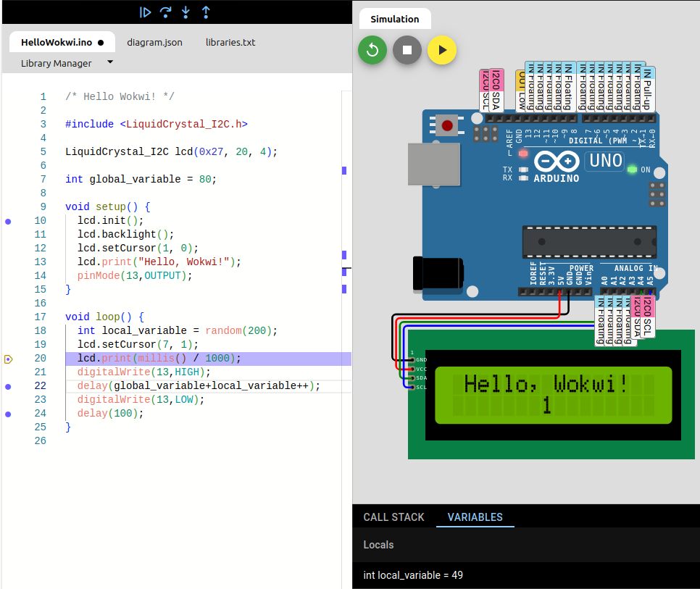Remove the breakpoint on line 10

click(8, 221)
